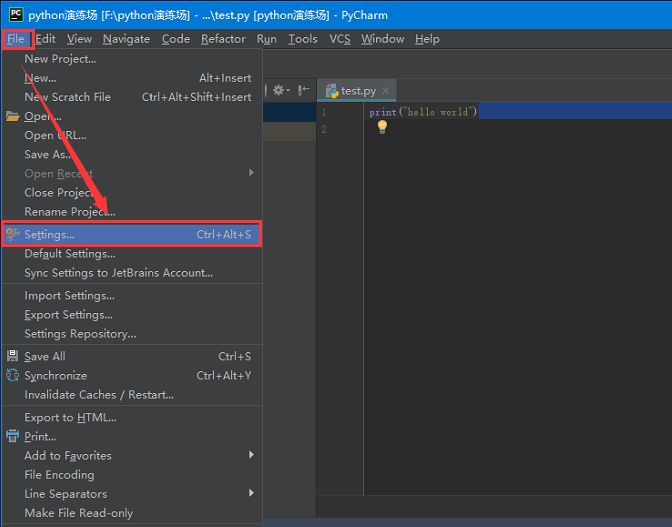Open the Refactor menu

[223, 39]
